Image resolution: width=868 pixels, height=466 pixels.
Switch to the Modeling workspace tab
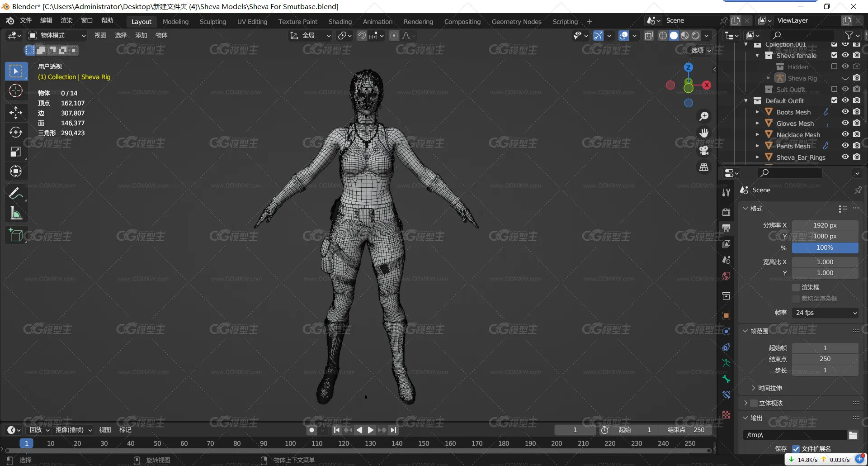pos(175,21)
